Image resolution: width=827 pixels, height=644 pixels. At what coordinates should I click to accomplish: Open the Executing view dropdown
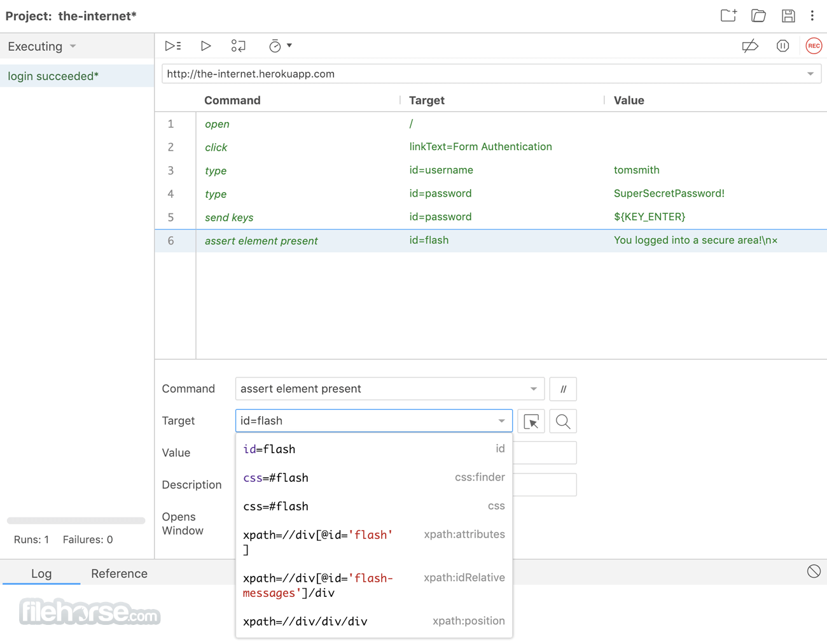42,46
